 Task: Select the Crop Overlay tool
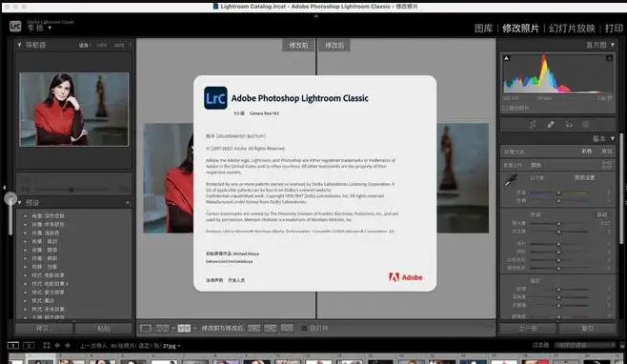click(533, 125)
